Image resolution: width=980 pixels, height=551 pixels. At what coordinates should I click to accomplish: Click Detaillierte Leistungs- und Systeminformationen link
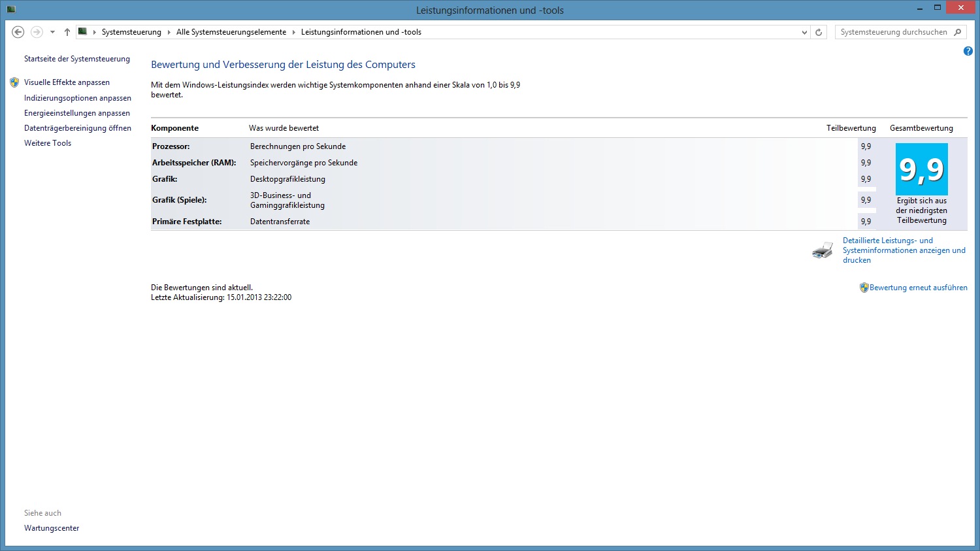(x=904, y=250)
